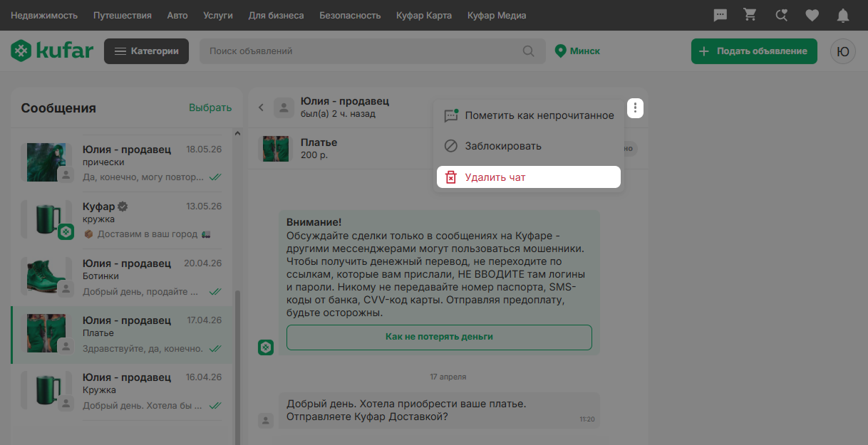
Task: Go back with the chat header arrow
Action: (x=261, y=108)
